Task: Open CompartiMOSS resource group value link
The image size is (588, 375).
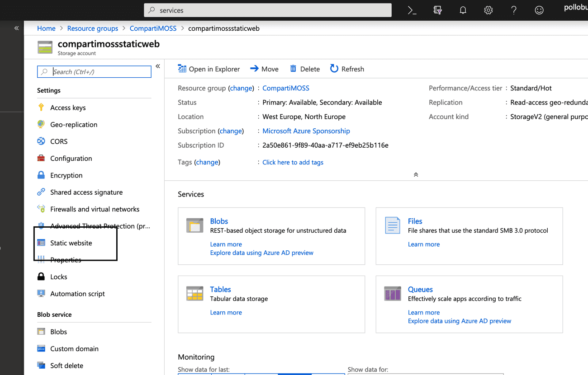Action: [x=286, y=88]
